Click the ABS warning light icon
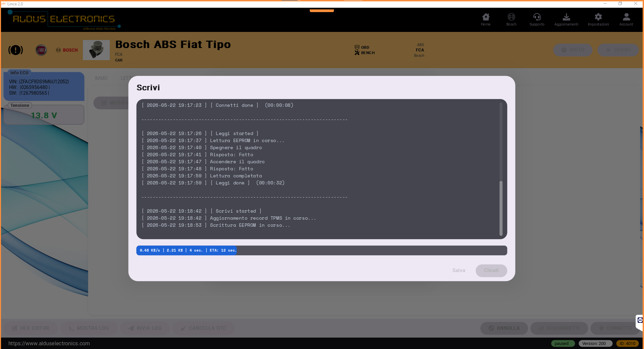Viewport: 644px width, 349px height. click(x=15, y=50)
